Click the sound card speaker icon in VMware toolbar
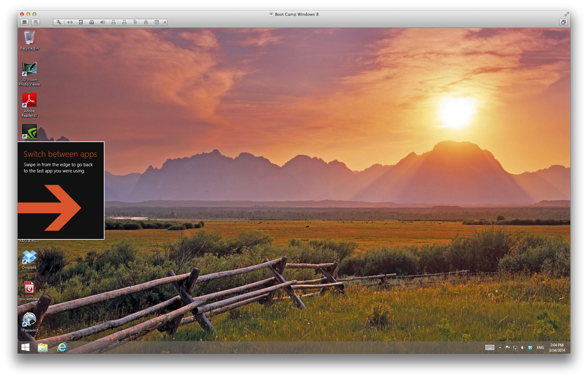Screen dimensions: 588x378 tap(103, 22)
